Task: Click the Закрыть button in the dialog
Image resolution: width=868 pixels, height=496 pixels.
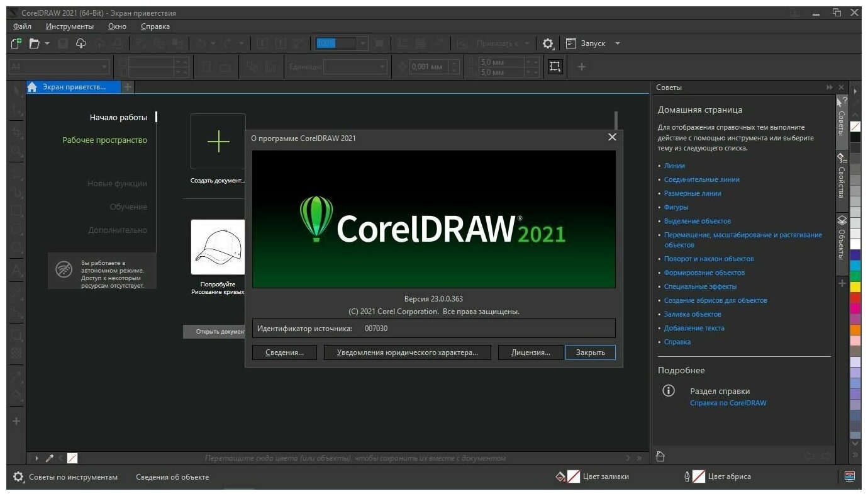Action: 590,352
